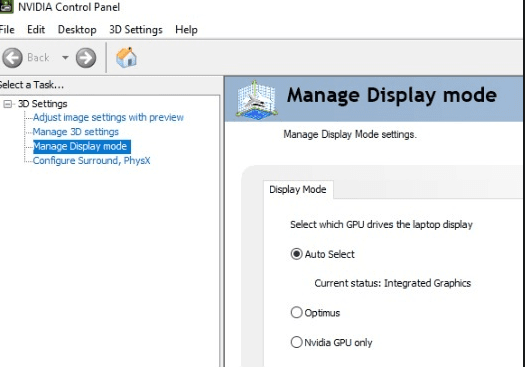Click the Current status: Integrated Graphics text
Screen dimensions: 525x367
393,283
